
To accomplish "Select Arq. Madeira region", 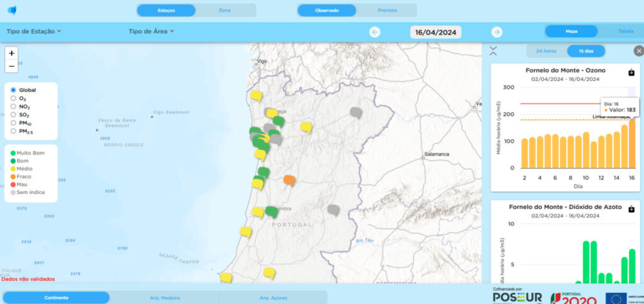I will click(x=165, y=298).
